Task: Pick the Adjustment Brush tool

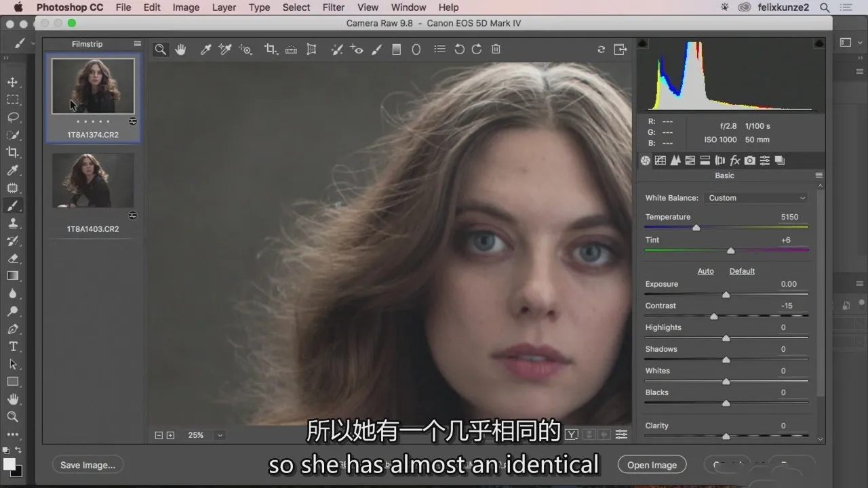Action: (x=378, y=49)
